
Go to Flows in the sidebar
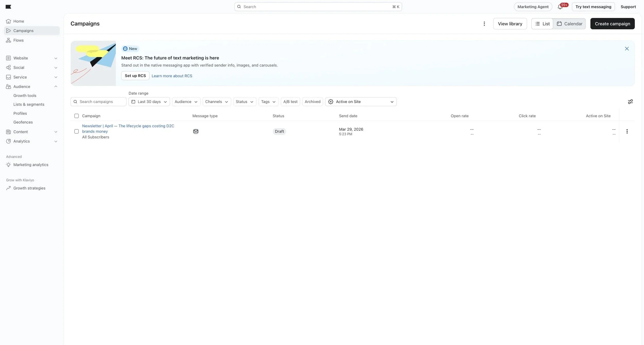click(x=18, y=40)
